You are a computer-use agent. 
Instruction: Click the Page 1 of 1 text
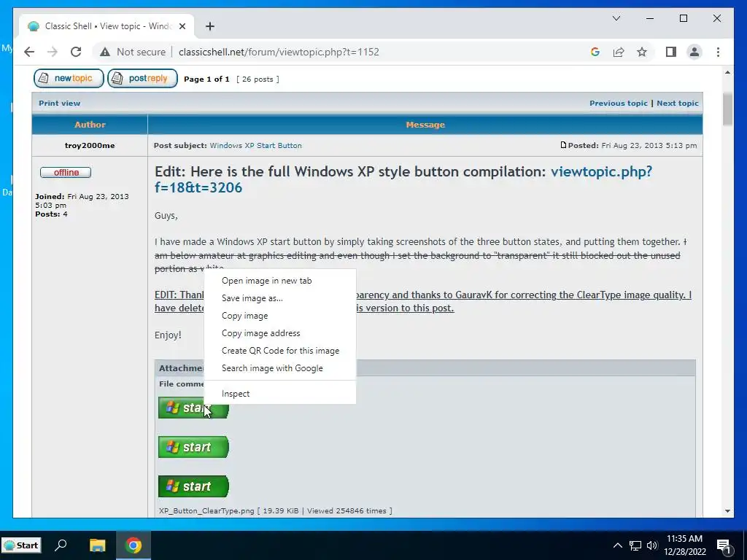point(206,79)
